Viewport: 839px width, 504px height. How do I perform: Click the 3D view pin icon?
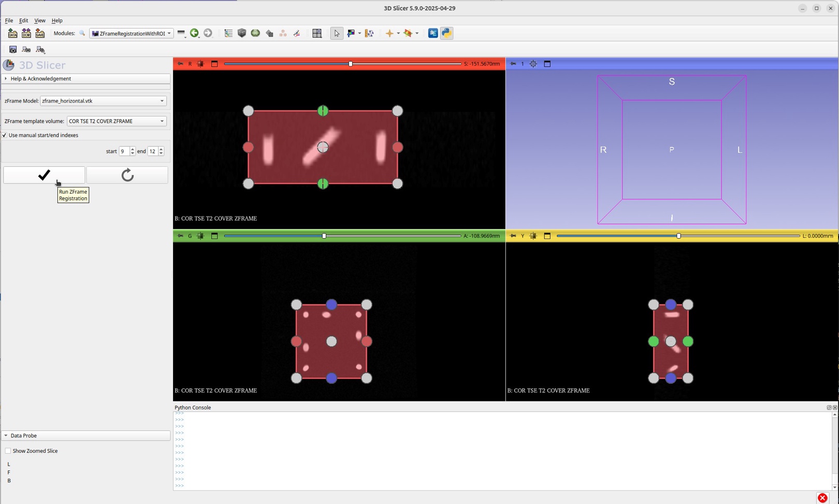click(x=513, y=64)
